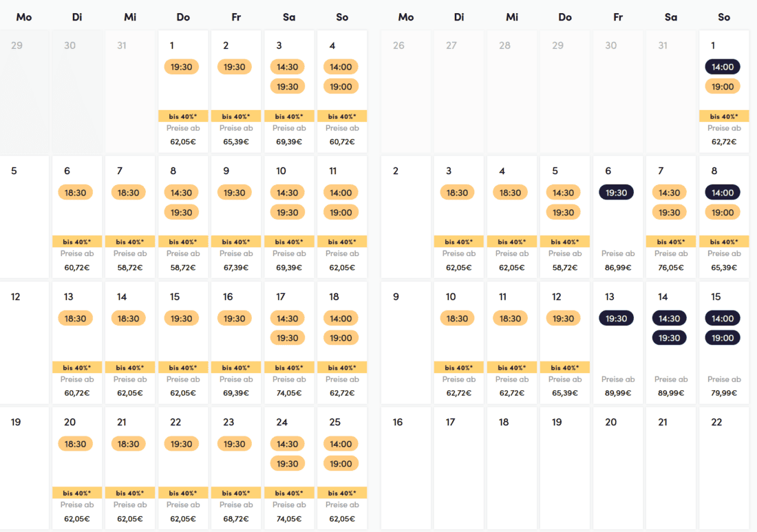Screen dimensions: 757x532
Task: Click the empty Wednesday the 18th day cell
Action: (512, 468)
